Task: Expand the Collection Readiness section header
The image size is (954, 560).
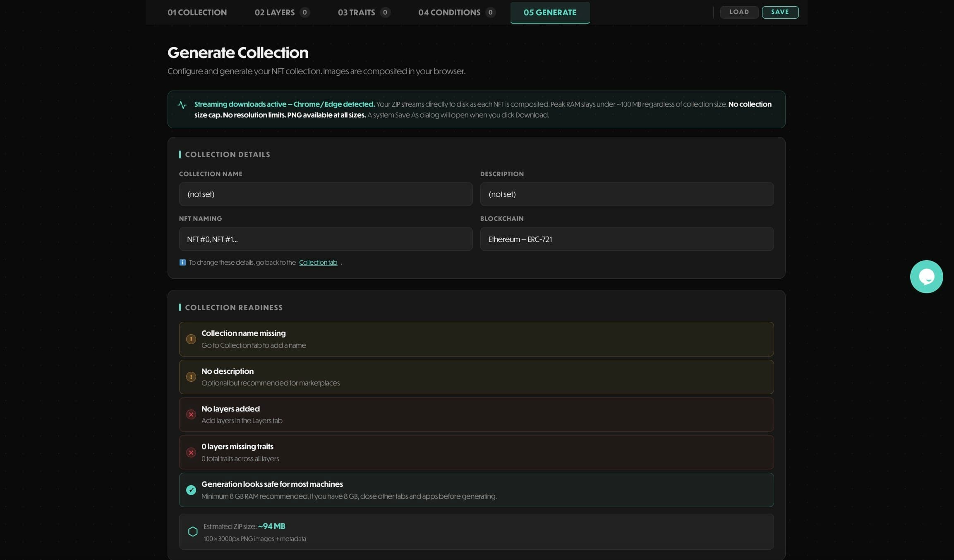Action: point(234,307)
